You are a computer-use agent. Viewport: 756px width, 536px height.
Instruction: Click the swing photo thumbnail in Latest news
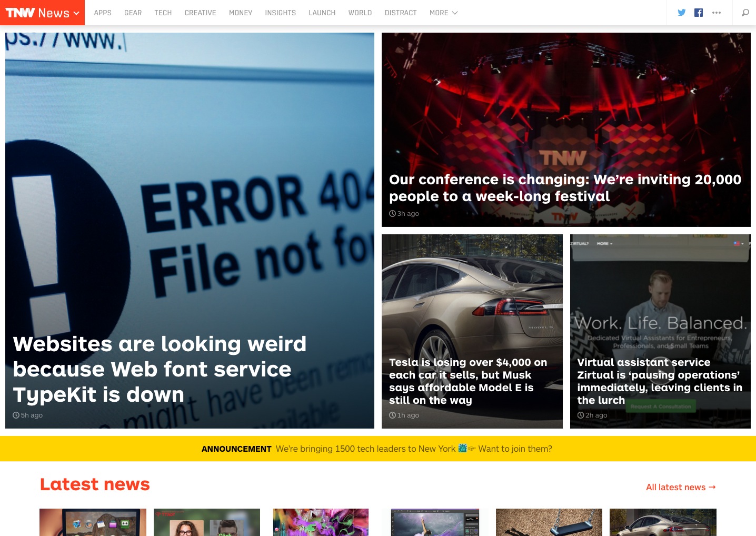(x=549, y=522)
